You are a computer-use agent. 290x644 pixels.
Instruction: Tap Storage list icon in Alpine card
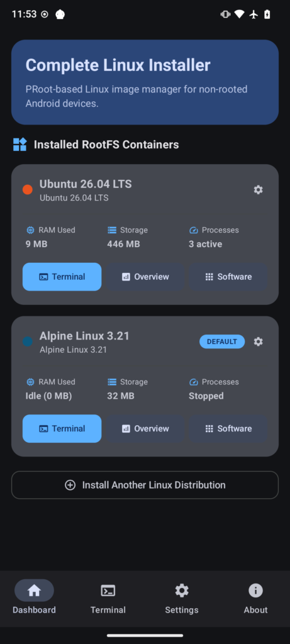tap(112, 382)
